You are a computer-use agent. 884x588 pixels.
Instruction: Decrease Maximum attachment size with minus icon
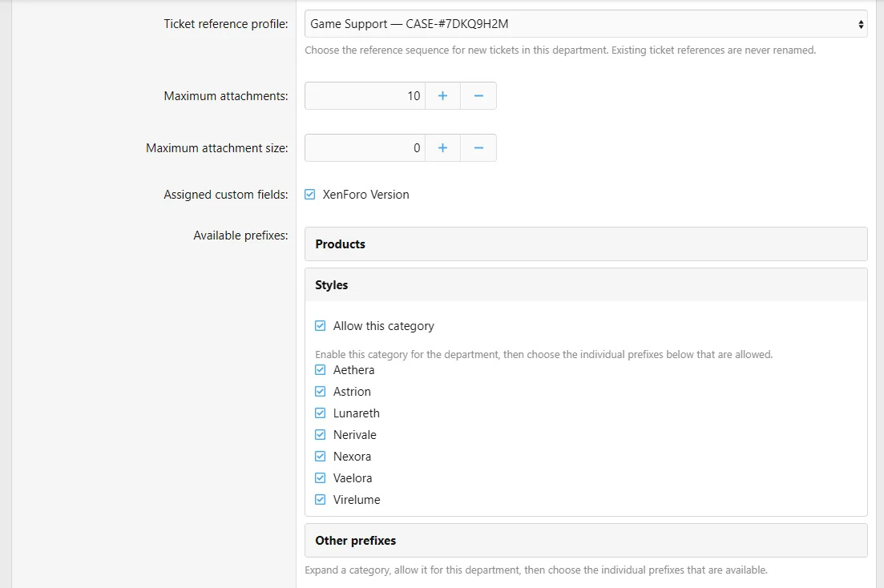pyautogui.click(x=478, y=147)
